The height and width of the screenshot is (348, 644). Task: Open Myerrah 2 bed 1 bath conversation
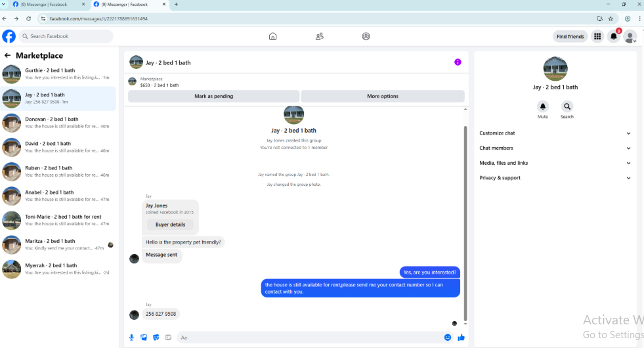58,269
